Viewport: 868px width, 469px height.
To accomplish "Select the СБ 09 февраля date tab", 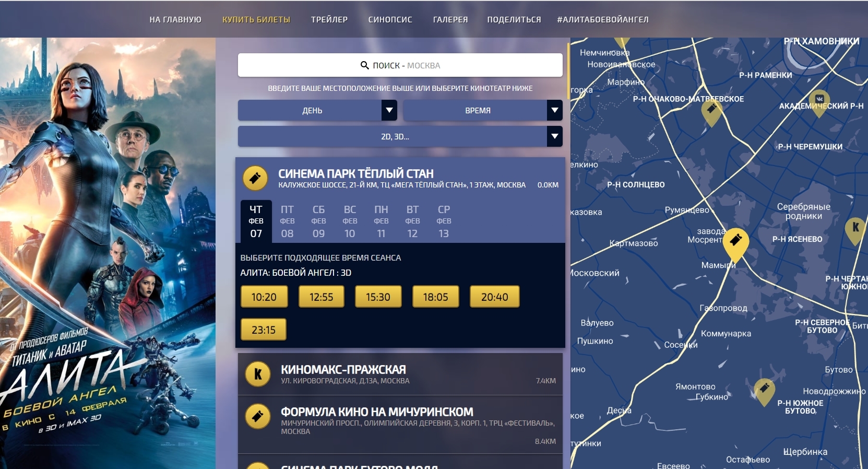I will 318,221.
